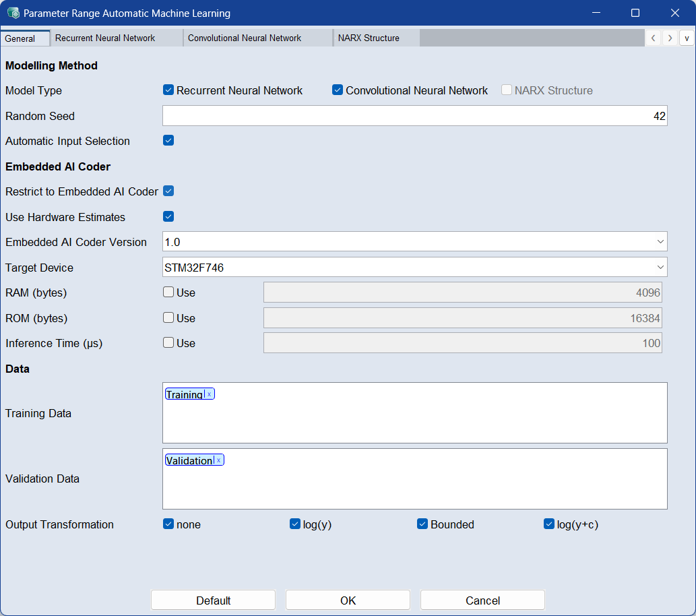
Task: Click the Random Seed input field
Action: pos(414,116)
